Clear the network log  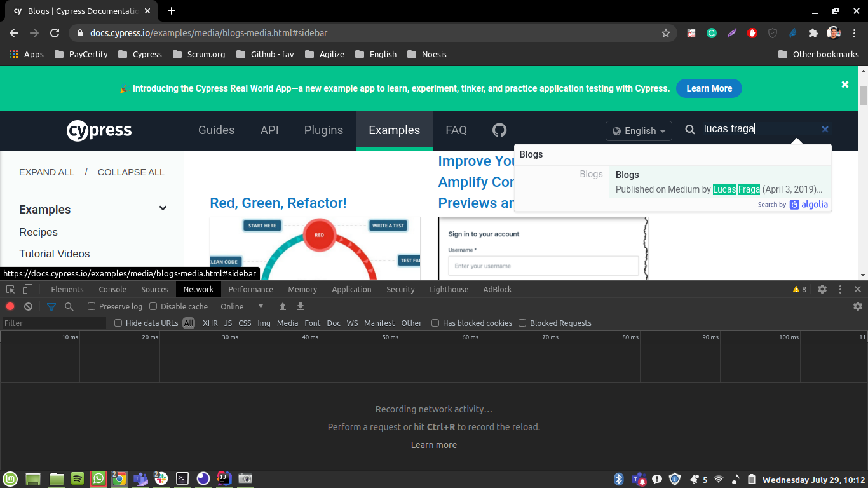point(28,306)
